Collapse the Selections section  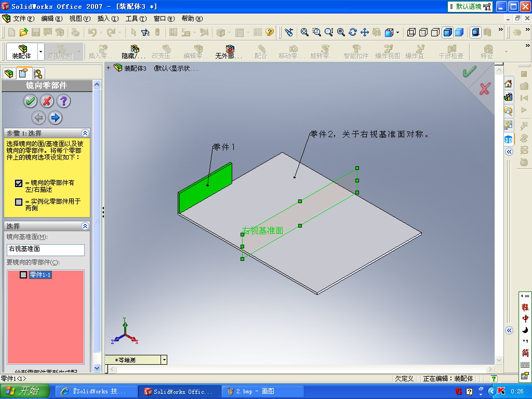(85, 226)
